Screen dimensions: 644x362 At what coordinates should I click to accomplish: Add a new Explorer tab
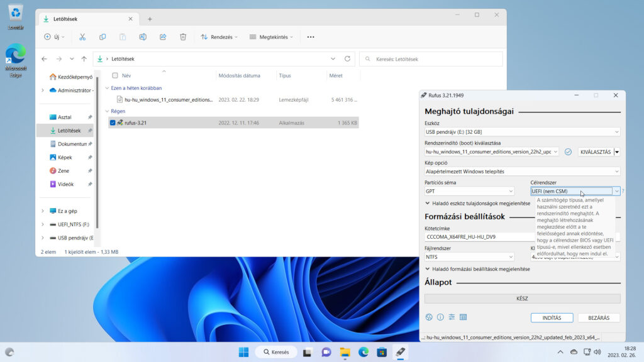pyautogui.click(x=150, y=19)
